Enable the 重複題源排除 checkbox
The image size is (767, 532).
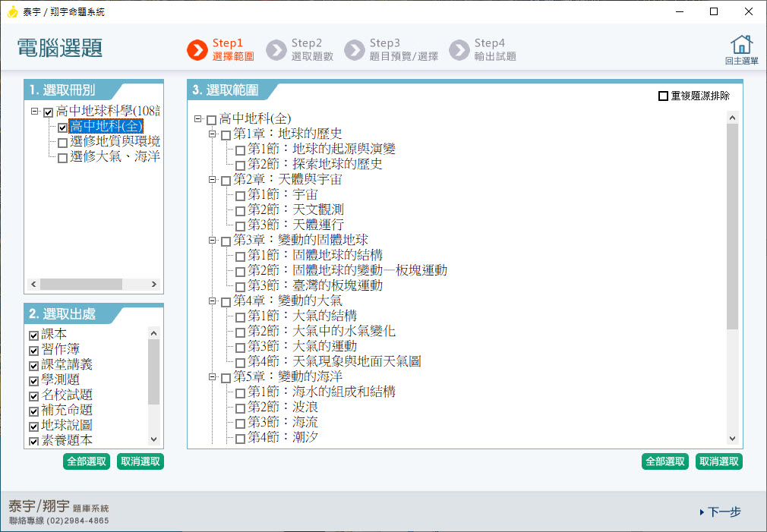664,96
